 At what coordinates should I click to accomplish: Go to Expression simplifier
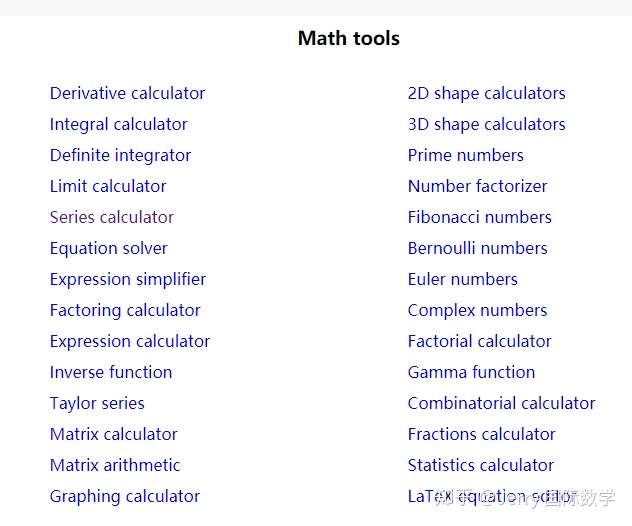(x=128, y=279)
